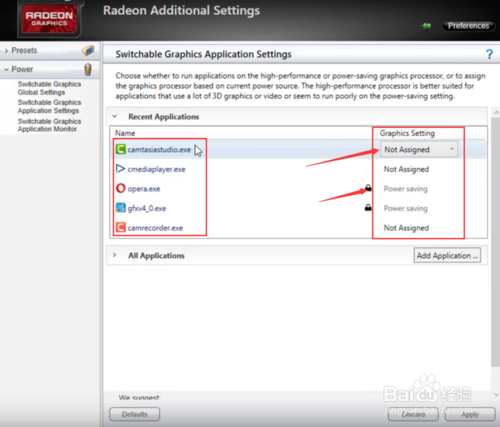Viewport: 500px width, 427px height.
Task: Click the Add Application button
Action: [x=447, y=255]
